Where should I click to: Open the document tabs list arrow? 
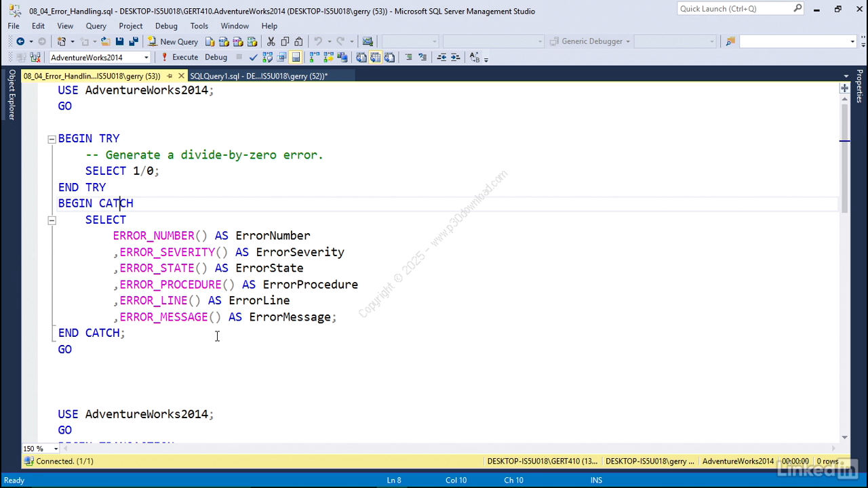click(x=846, y=76)
